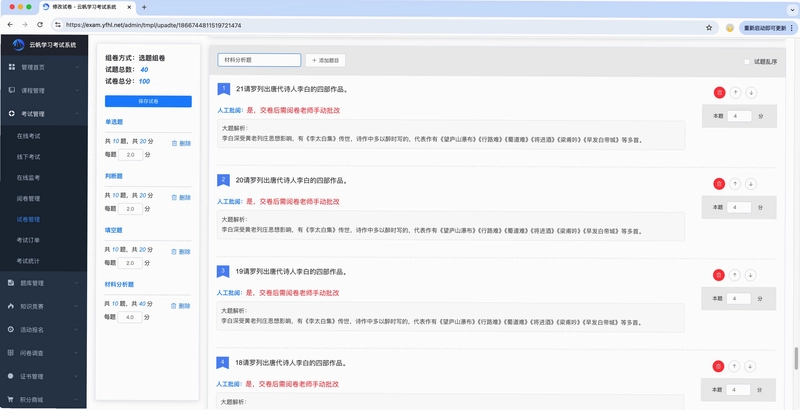Click the 保存试卷 button

[x=148, y=101]
